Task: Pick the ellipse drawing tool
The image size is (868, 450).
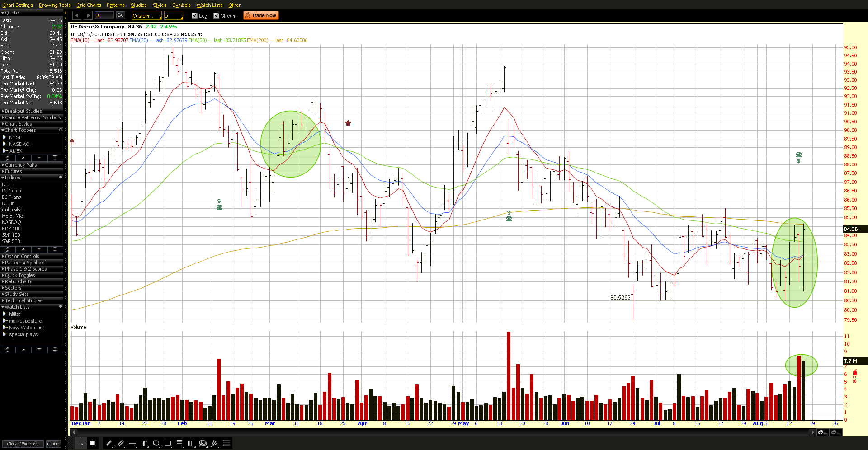Action: tap(156, 443)
